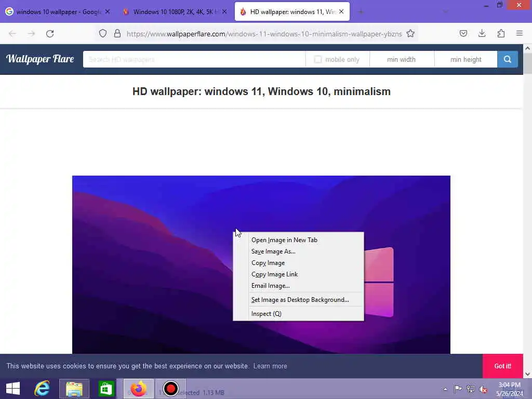Close the Google search tab
Viewport: 532px width, 399px height.
(107, 11)
